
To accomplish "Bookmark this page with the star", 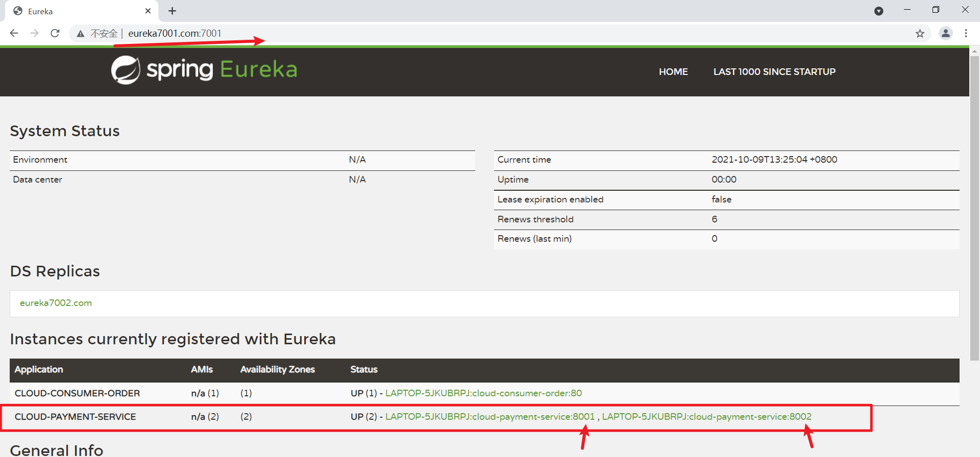I will click(920, 33).
